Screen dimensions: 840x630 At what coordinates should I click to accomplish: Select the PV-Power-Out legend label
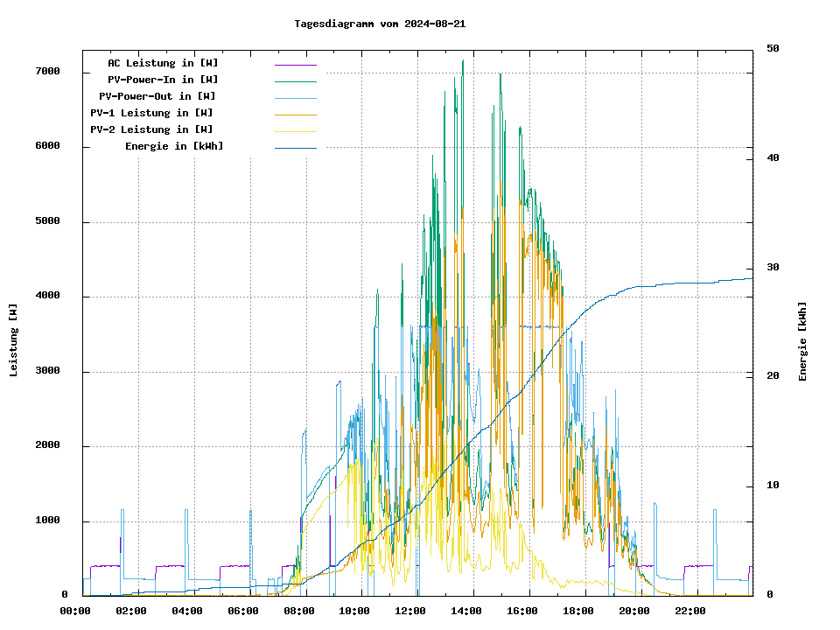(157, 96)
